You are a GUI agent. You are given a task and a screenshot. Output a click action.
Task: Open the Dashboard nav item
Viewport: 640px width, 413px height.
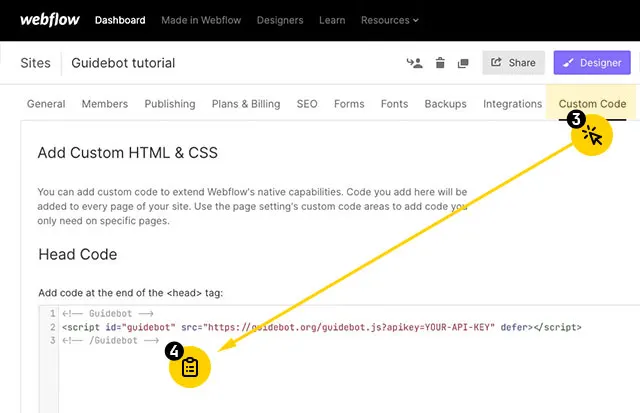tap(120, 20)
